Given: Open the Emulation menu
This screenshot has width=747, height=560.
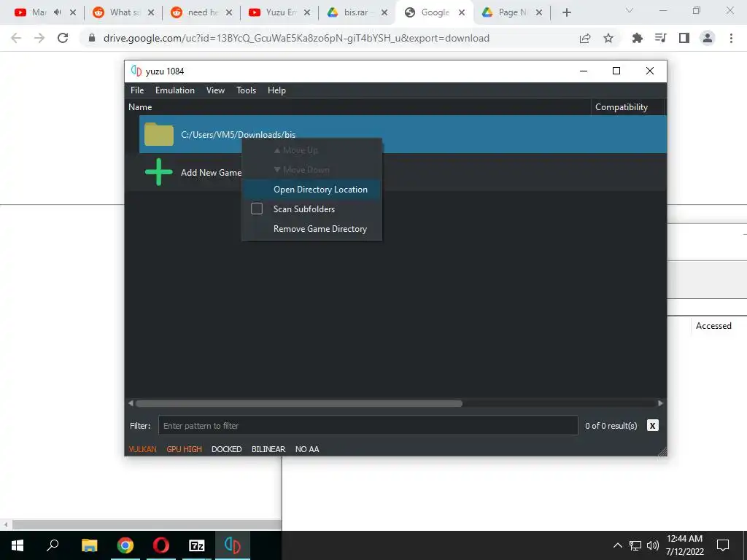Looking at the screenshot, I should tap(175, 90).
